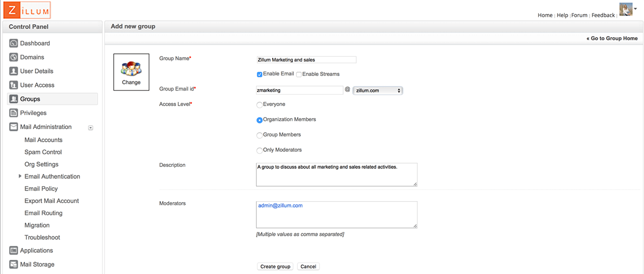Click the Feedback link in header

click(603, 15)
